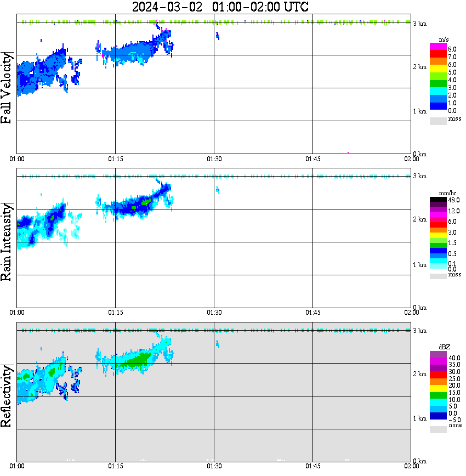Click the red swatch in the dBZ legend

[x=438, y=375]
